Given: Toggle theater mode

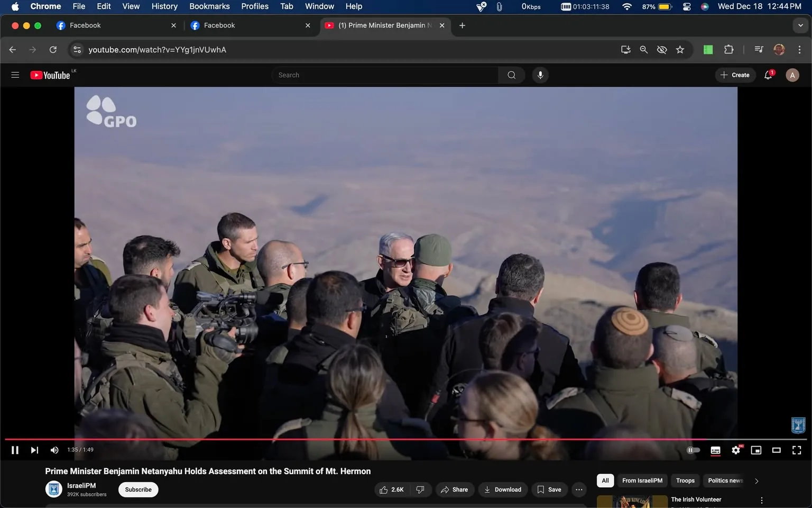Looking at the screenshot, I should [776, 450].
